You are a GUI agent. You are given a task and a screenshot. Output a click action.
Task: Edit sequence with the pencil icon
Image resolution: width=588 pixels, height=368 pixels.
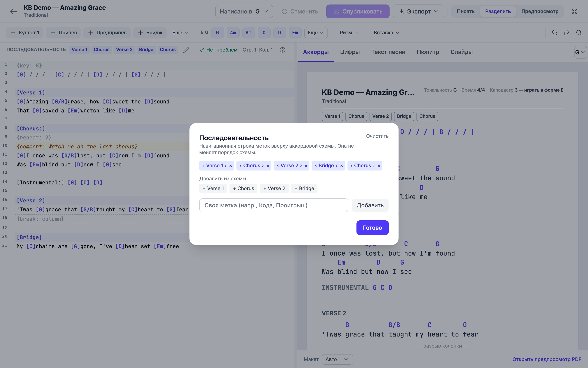point(186,50)
